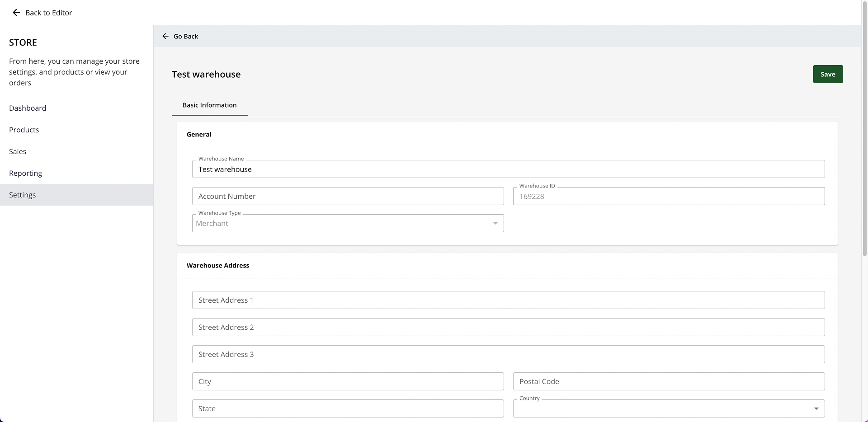
Task: Click the General section heading
Action: pyautogui.click(x=199, y=134)
